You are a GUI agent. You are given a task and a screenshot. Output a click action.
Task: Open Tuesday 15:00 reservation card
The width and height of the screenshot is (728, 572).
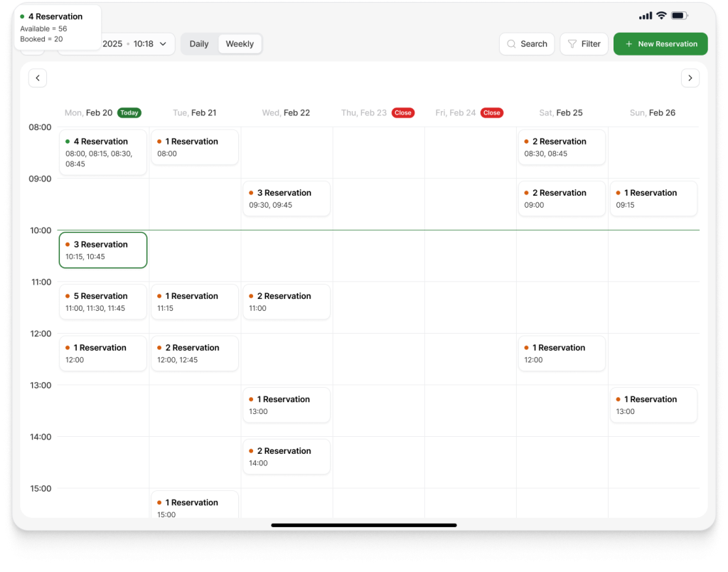(195, 504)
